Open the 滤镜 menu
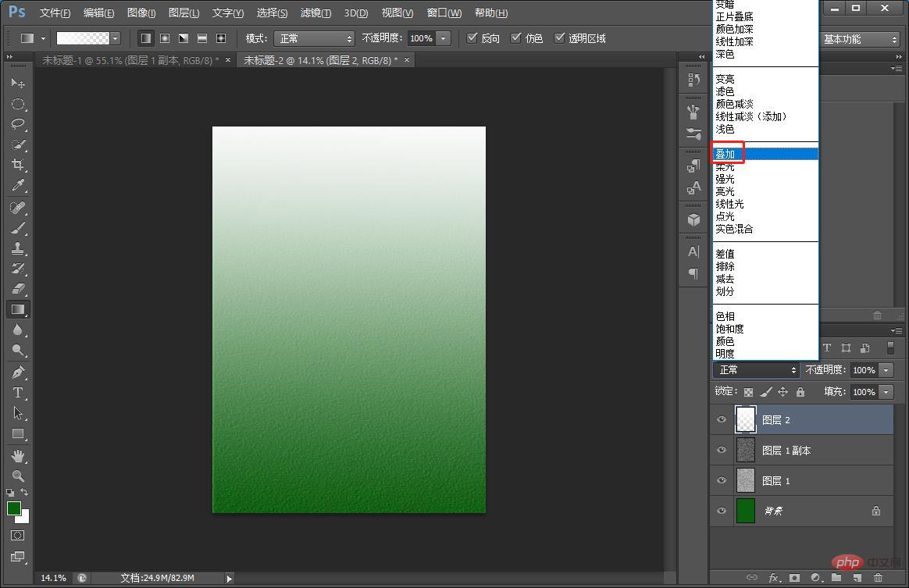Screen dimensions: 909x588 click(316, 12)
